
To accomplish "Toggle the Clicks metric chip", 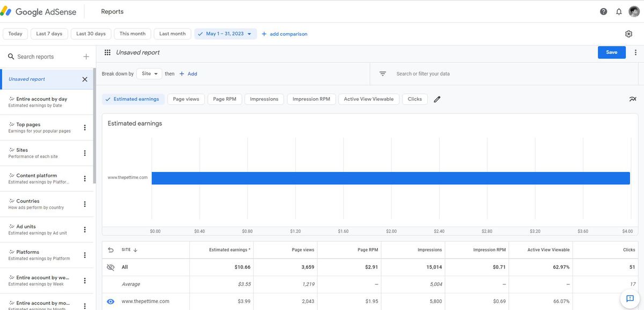I will 415,99.
